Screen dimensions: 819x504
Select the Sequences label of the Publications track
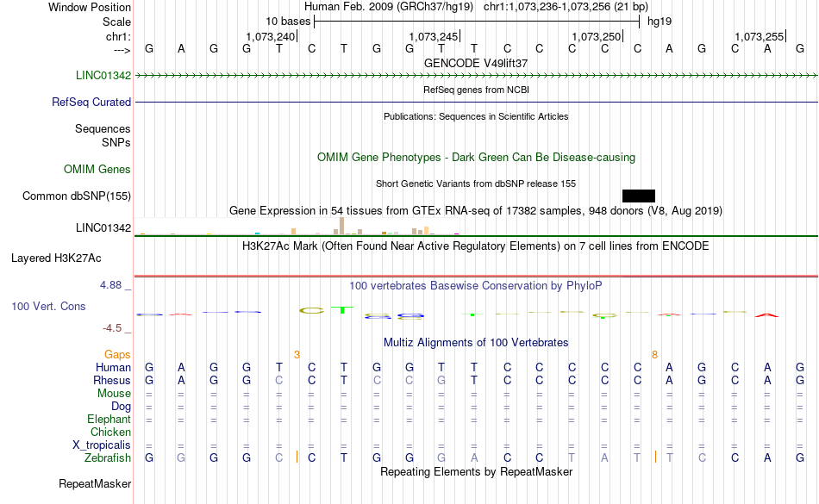pos(103,128)
